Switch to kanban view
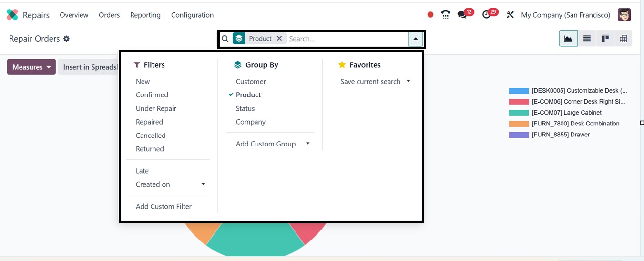The height and width of the screenshot is (261, 644). pos(605,39)
